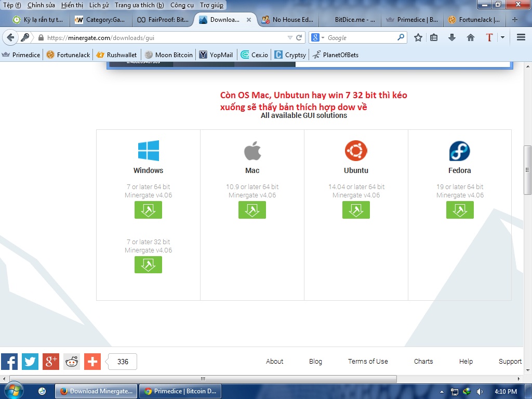The image size is (532, 399).
Task: Download Minergate for Windows 64 bit
Action: click(x=148, y=210)
